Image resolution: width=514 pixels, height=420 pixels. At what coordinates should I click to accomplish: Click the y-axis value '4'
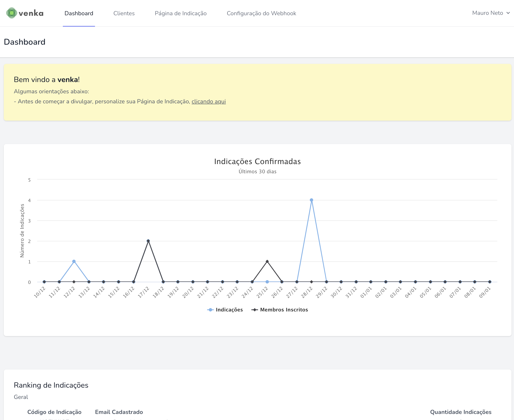click(x=29, y=200)
